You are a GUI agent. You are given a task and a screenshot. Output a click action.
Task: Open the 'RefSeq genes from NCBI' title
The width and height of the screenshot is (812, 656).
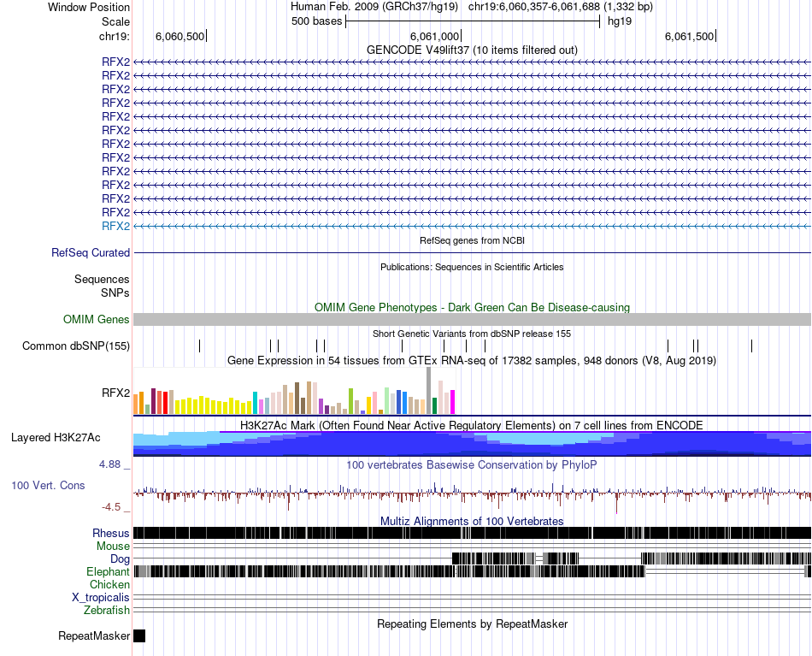point(472,240)
